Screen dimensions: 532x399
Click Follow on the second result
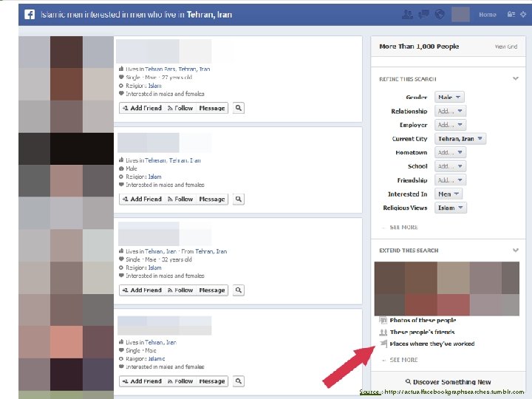click(180, 199)
